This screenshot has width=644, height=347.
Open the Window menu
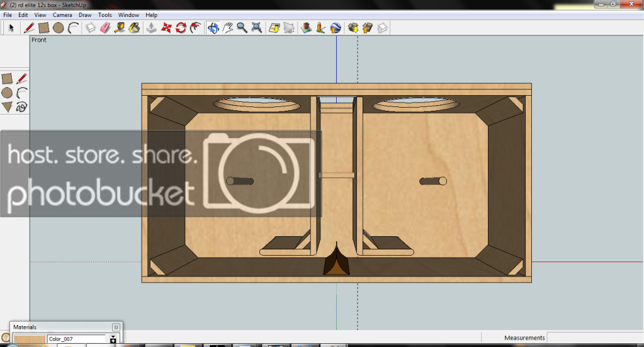[x=128, y=14]
